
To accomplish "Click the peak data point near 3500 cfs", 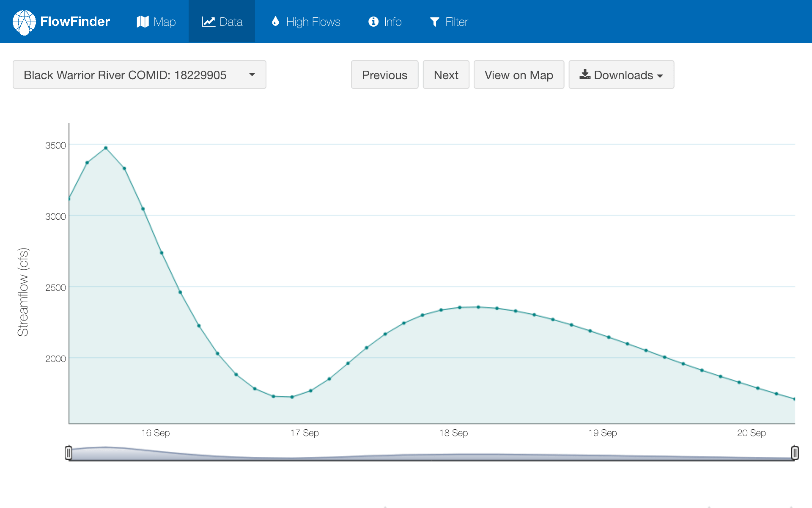I will point(106,148).
